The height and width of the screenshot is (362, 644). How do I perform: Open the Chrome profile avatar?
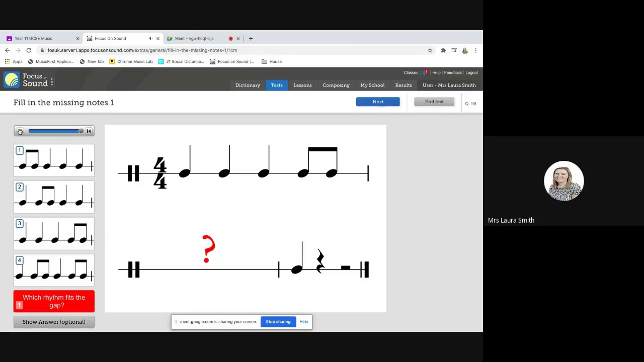tap(464, 50)
